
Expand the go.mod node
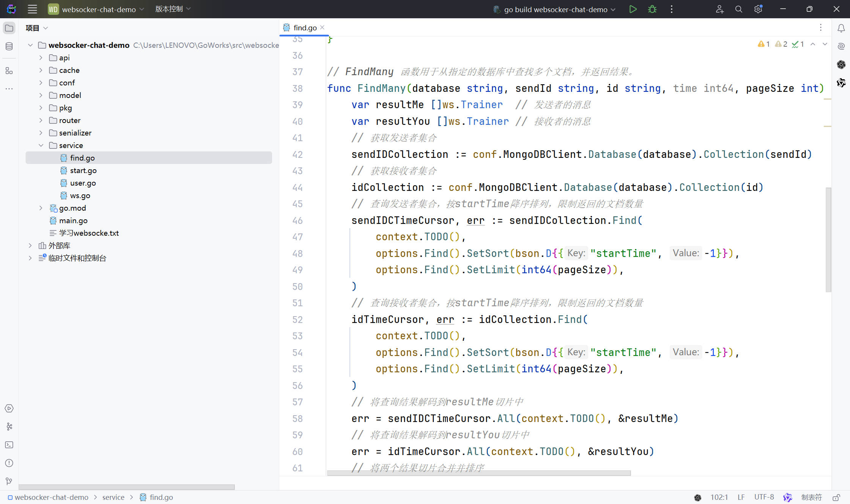41,208
